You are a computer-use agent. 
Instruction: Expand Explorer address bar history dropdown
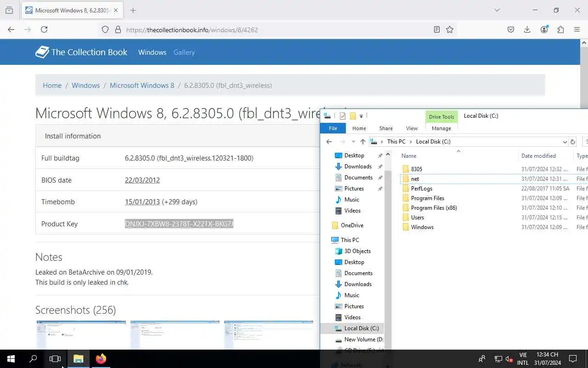point(565,142)
